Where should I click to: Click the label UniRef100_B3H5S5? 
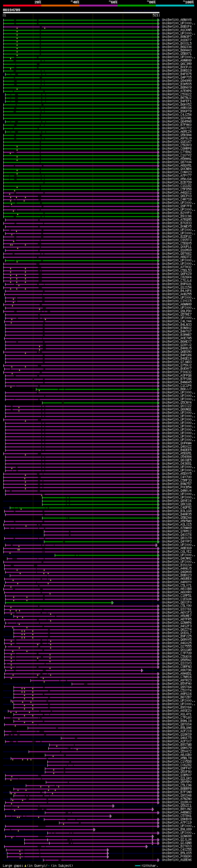tap(177, 84)
